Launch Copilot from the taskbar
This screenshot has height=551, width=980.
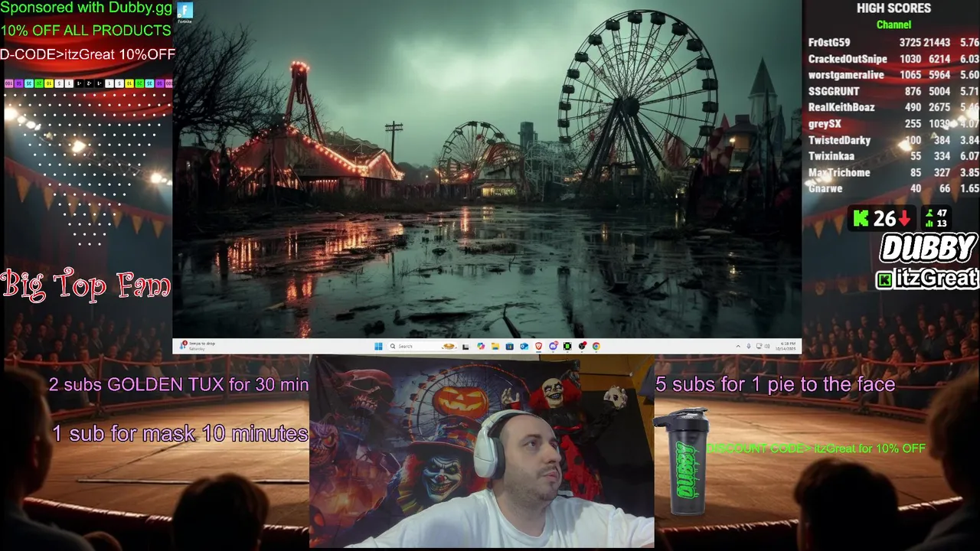481,346
